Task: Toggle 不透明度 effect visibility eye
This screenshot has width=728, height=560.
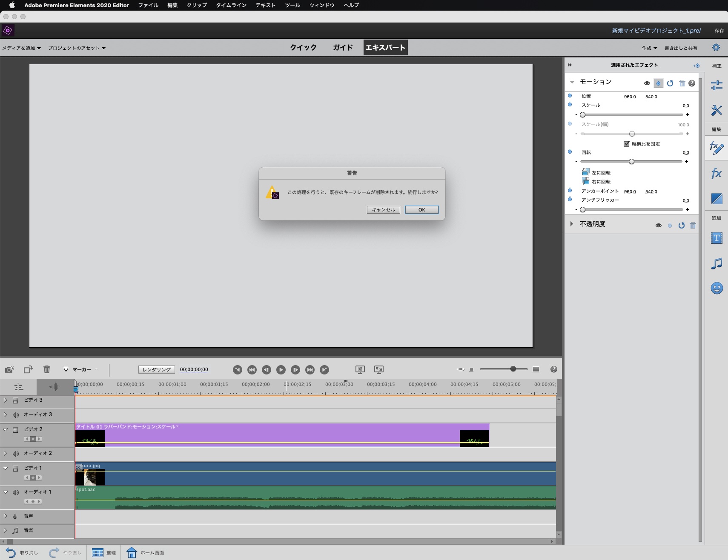Action: pos(658,226)
